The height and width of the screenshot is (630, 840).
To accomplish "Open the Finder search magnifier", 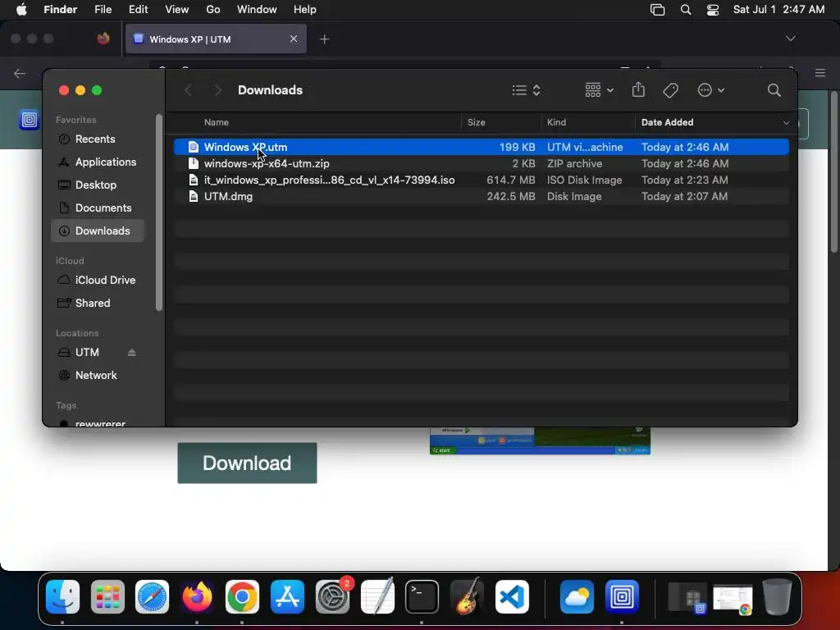I will point(774,90).
